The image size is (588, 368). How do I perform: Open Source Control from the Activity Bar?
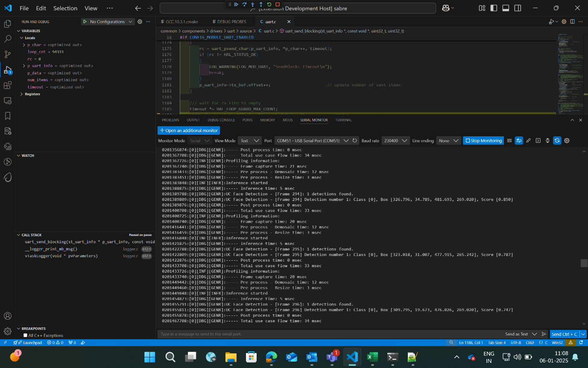point(7,54)
